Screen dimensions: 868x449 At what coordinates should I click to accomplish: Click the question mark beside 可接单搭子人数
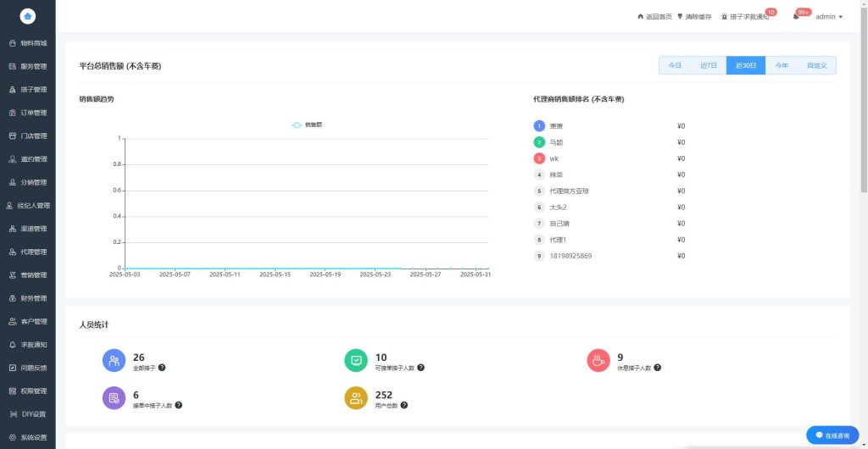(x=420, y=367)
